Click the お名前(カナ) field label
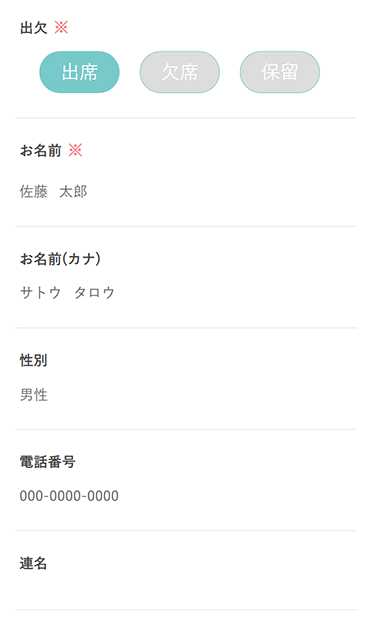The image size is (370, 622). [60, 259]
